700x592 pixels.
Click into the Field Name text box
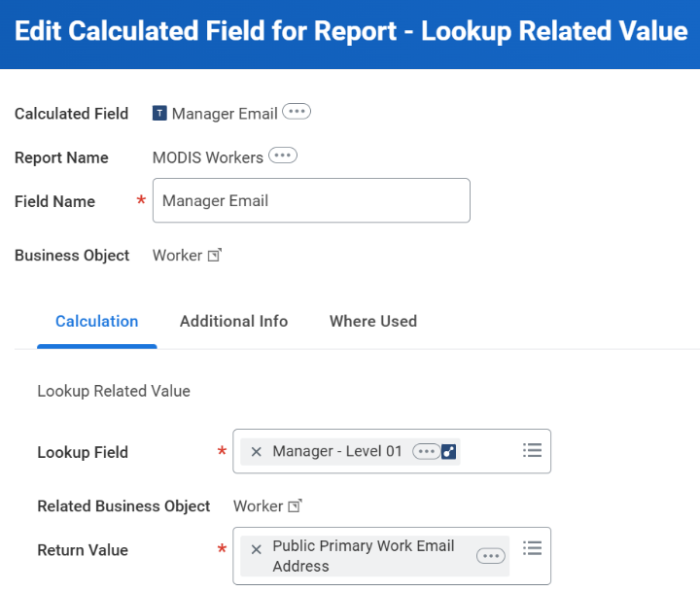coord(311,201)
